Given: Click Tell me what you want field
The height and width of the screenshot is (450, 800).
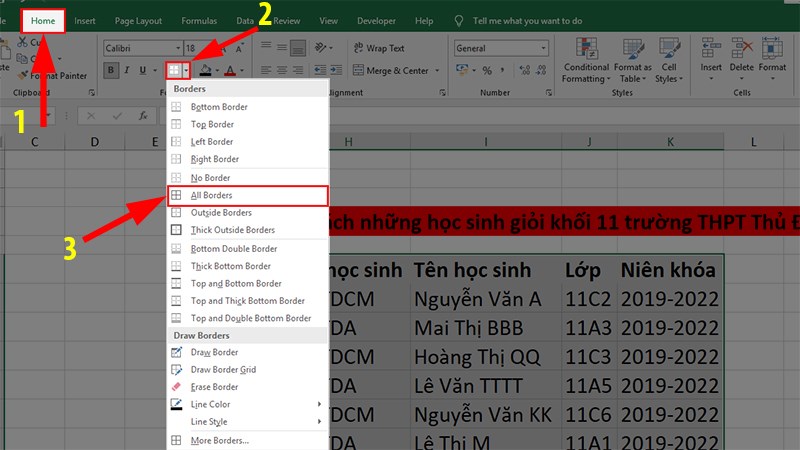Looking at the screenshot, I should coord(527,21).
